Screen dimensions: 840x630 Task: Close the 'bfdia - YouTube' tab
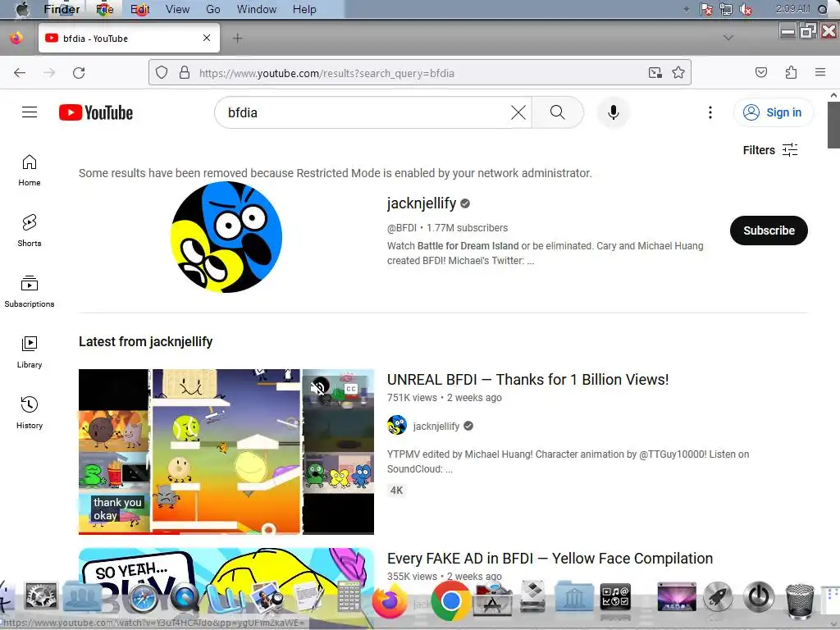[x=207, y=38]
